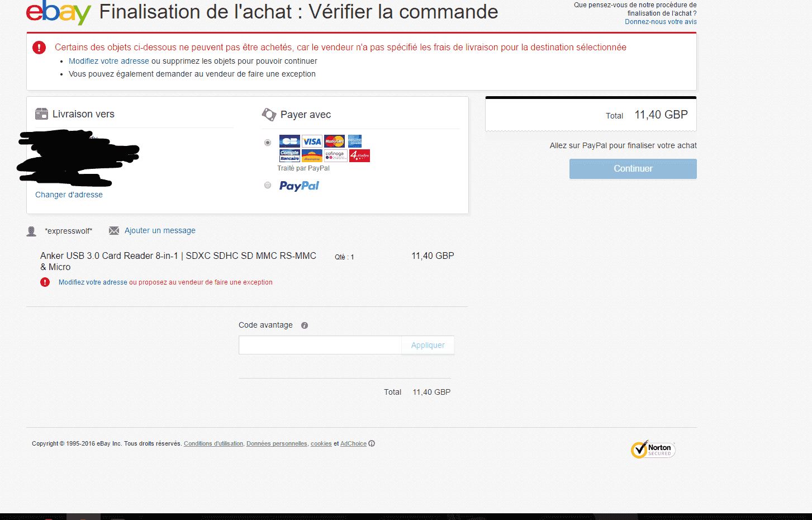Click the 11,40 GBP total below the Code avantage field

tap(431, 392)
